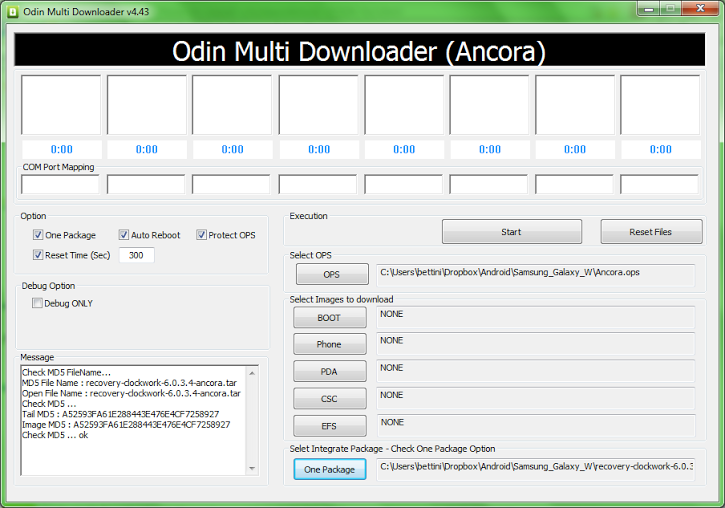Click the first device progress box
Viewport: 725px width, 508px height.
pos(61,105)
